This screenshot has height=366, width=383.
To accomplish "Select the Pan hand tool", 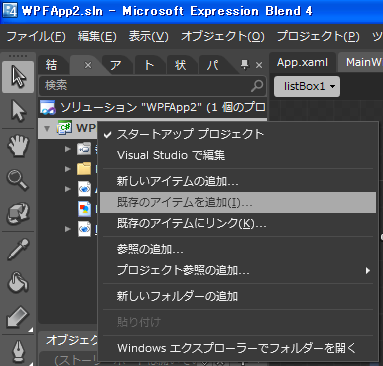I will 18,146.
